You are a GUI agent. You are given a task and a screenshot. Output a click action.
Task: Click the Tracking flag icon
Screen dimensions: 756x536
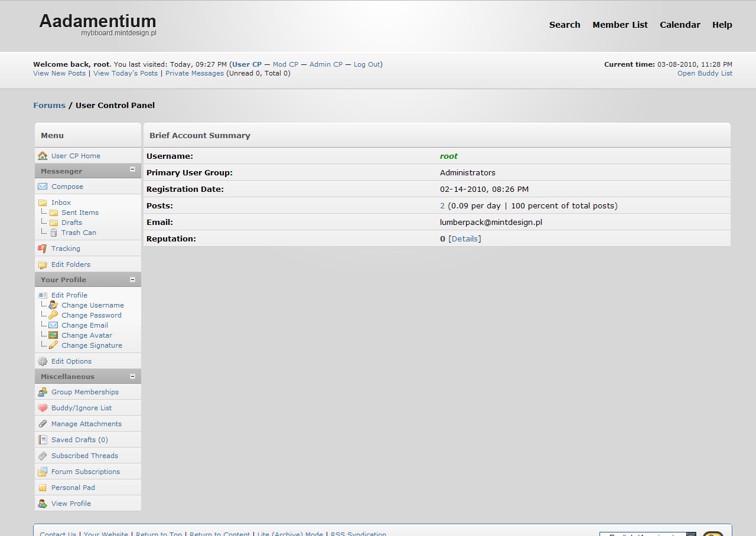43,249
